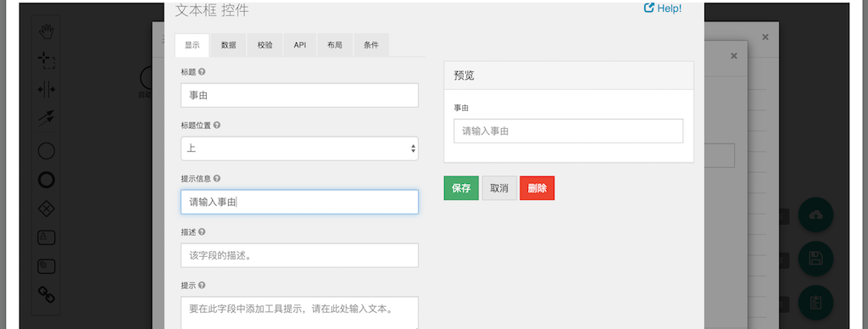Click the floppy disk save round button
The height and width of the screenshot is (329, 868).
815,259
